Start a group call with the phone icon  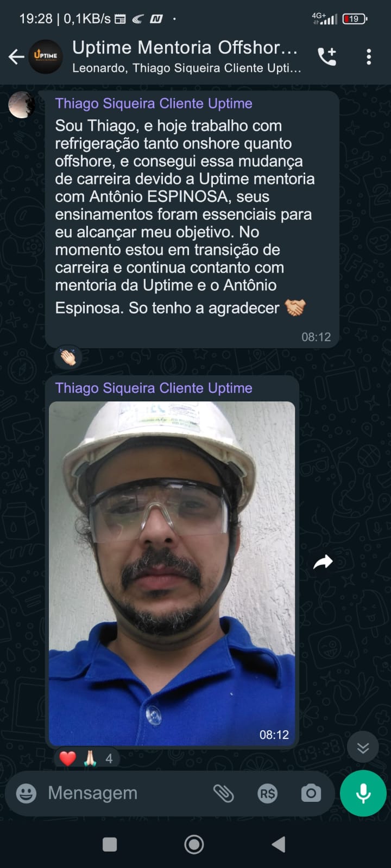point(327,56)
